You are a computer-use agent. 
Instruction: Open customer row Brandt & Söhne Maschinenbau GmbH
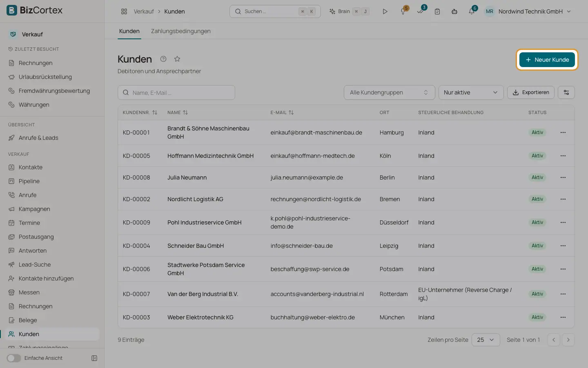coord(346,132)
